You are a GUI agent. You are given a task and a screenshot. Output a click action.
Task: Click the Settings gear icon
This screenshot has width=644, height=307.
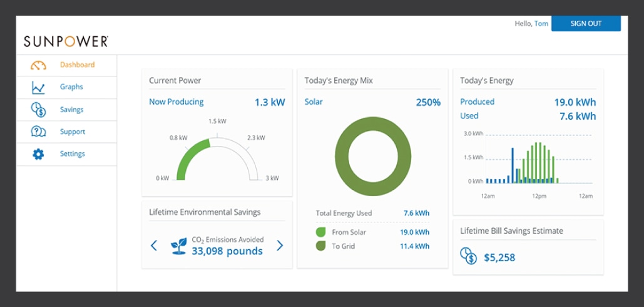coord(38,155)
